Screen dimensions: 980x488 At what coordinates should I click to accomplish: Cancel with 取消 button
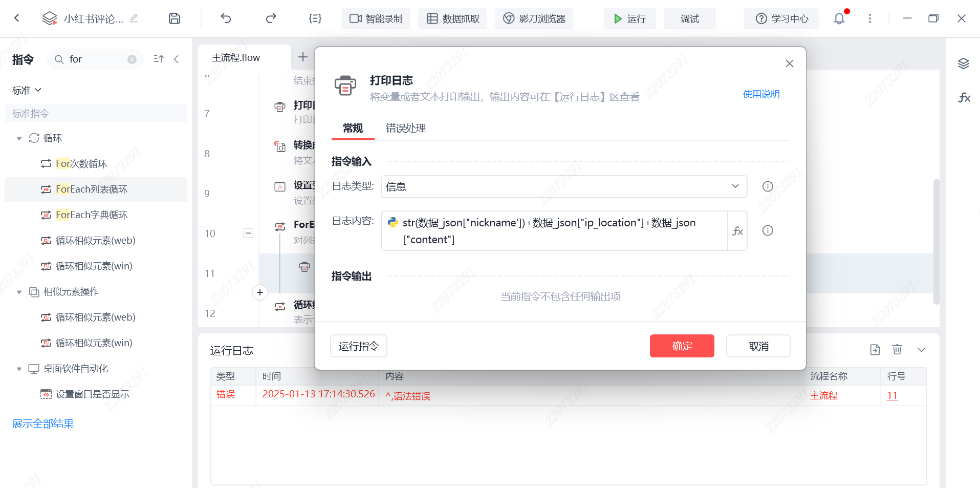coord(758,346)
